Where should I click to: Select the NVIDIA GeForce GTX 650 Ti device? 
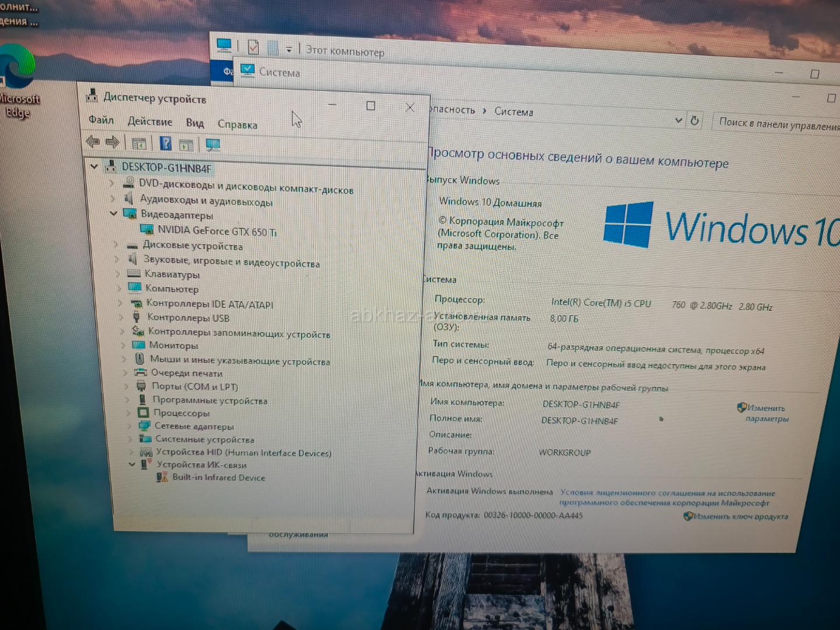(216, 231)
